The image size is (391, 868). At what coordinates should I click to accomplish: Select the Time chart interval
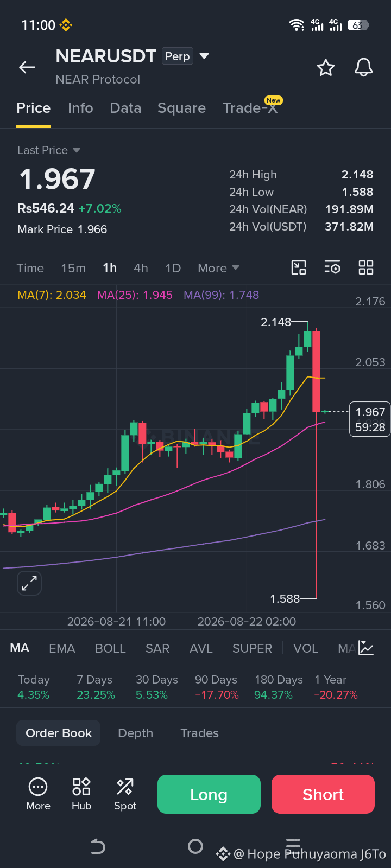click(30, 268)
